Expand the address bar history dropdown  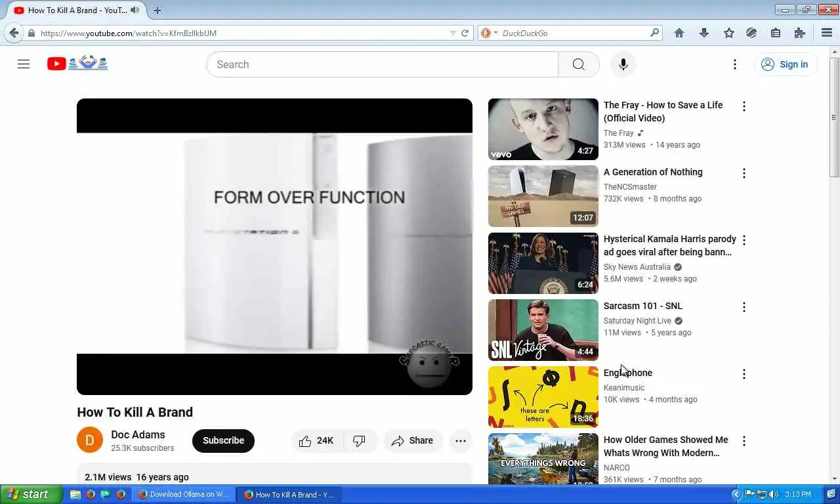coord(453,33)
